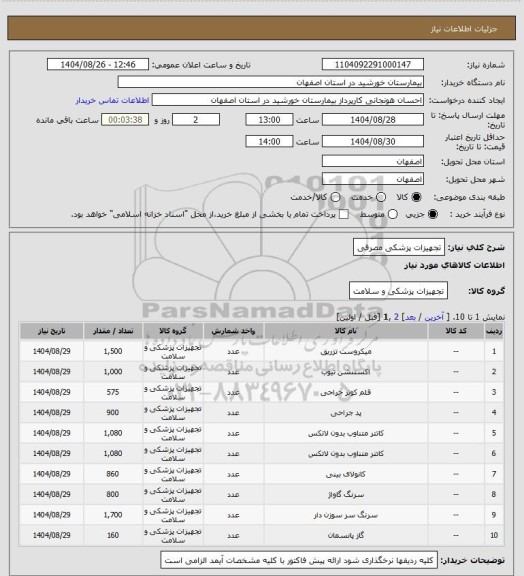
Task: Open the اطلاعات تماس خریدار link
Action: coord(112,100)
